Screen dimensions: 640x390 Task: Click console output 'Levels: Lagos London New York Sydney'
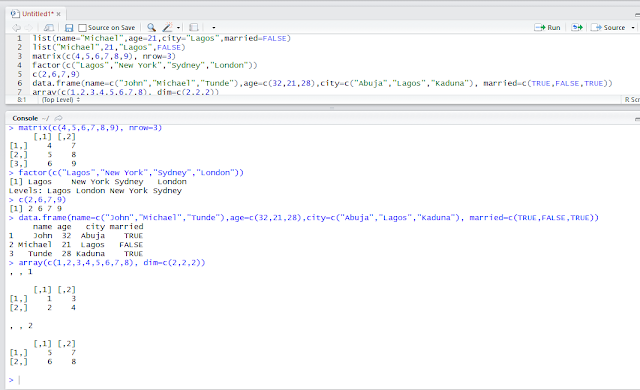[x=95, y=191]
